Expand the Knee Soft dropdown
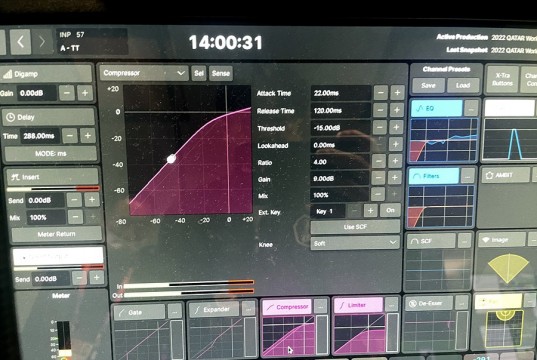Viewport: 537px width, 360px height. pyautogui.click(x=355, y=243)
